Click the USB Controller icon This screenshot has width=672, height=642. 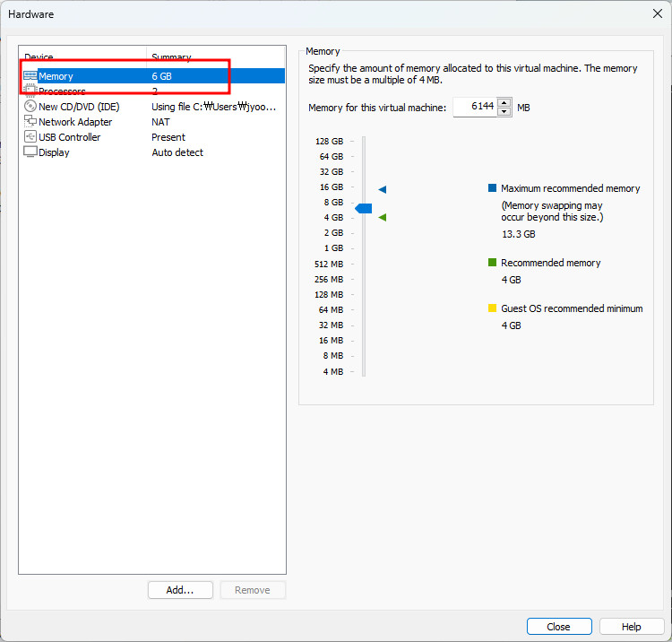(x=30, y=137)
